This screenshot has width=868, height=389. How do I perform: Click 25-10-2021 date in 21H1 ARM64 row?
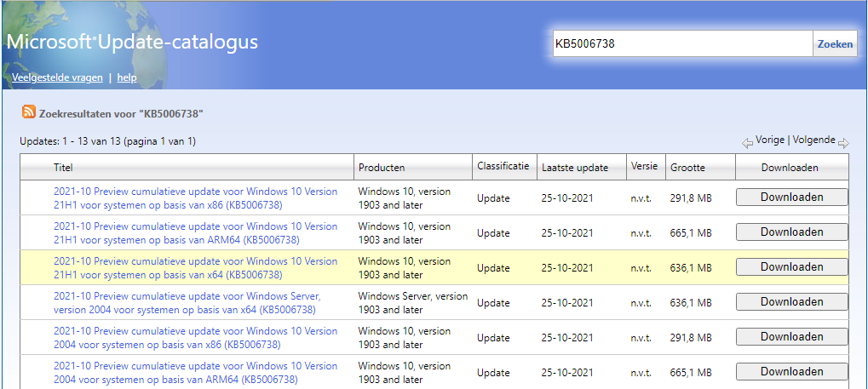(x=567, y=233)
